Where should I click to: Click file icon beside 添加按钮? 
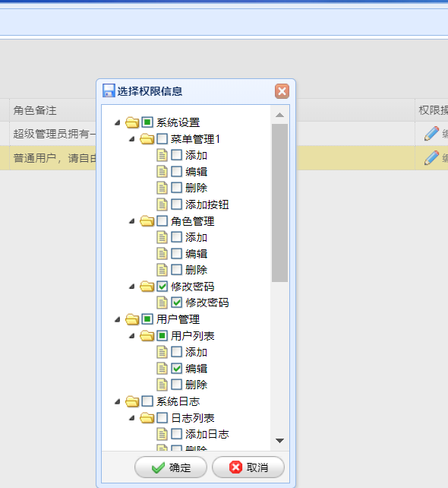tap(162, 204)
